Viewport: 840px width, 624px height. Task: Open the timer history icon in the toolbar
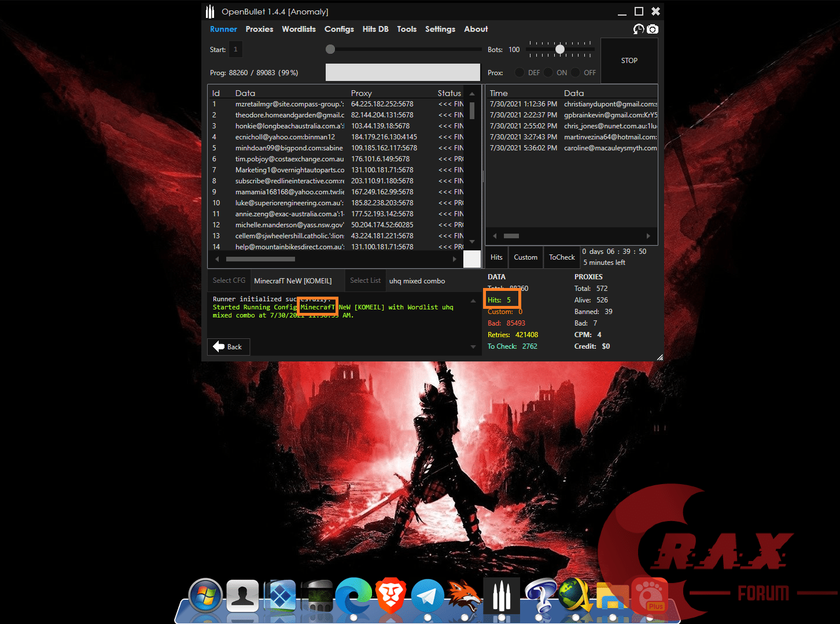coord(639,29)
